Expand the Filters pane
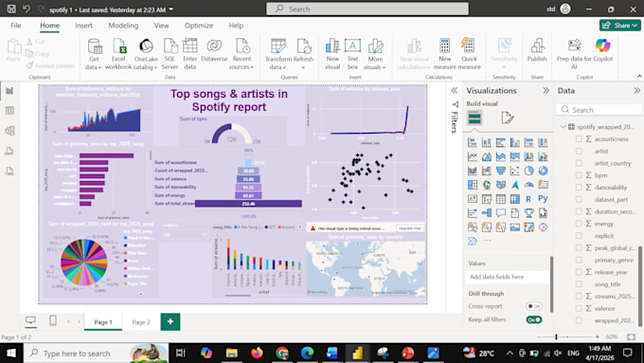Screen dimensions: 644x363 [x=455, y=90]
